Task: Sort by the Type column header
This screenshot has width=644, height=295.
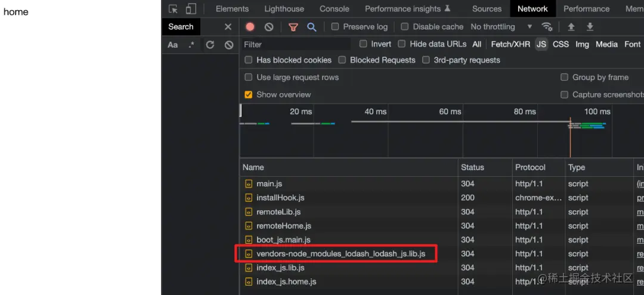Action: point(599,167)
